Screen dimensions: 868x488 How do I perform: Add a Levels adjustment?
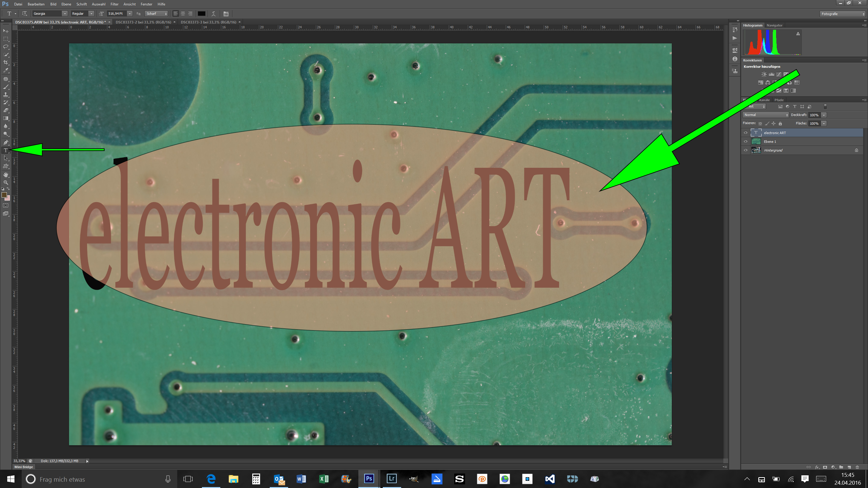tap(771, 74)
